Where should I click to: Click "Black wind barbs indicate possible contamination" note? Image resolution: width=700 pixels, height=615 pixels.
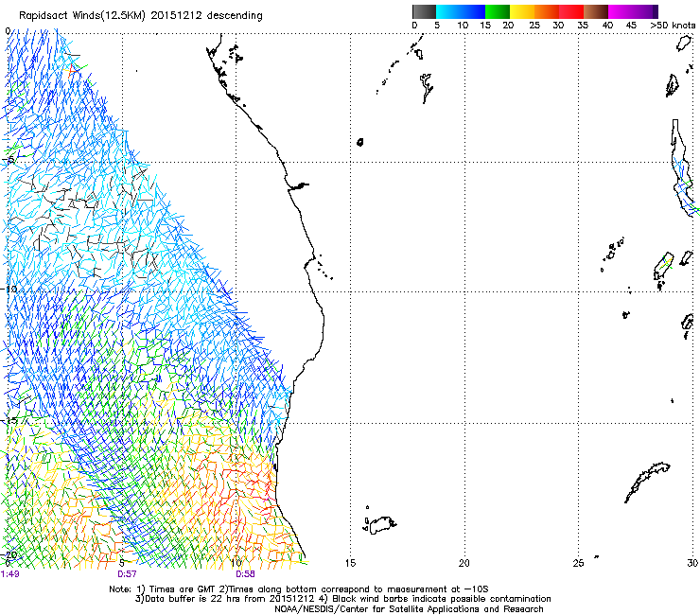442,599
